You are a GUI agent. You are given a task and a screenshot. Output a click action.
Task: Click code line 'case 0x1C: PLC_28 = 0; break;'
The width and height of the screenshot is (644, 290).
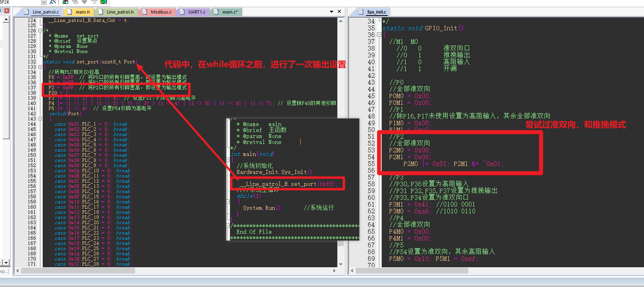[93, 264]
